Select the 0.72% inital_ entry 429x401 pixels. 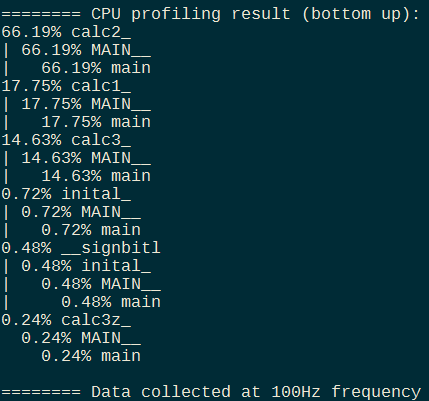tap(66, 194)
